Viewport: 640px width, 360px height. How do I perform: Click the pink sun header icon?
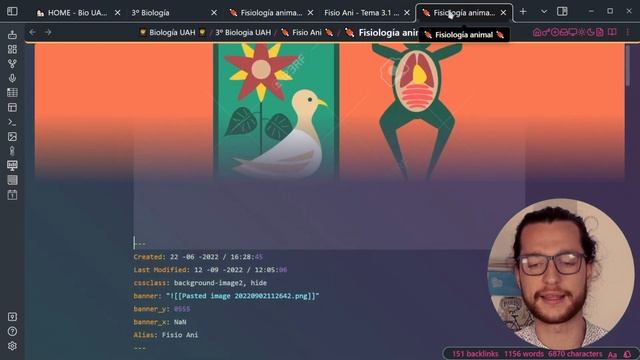pos(582,32)
